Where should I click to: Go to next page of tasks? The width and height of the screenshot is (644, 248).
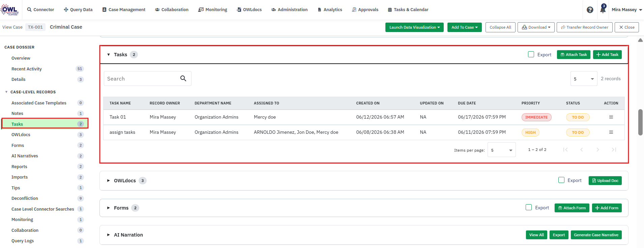[x=598, y=150]
